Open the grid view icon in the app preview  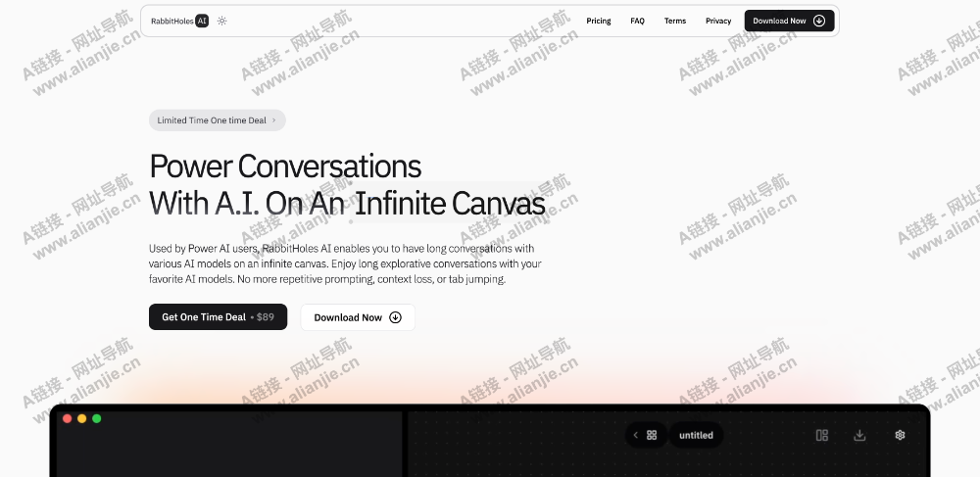[x=652, y=435]
